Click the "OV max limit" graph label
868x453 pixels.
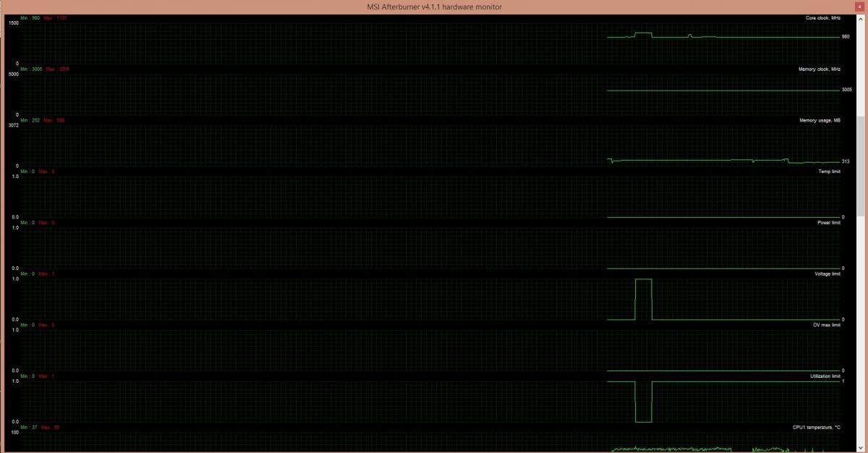tap(827, 325)
